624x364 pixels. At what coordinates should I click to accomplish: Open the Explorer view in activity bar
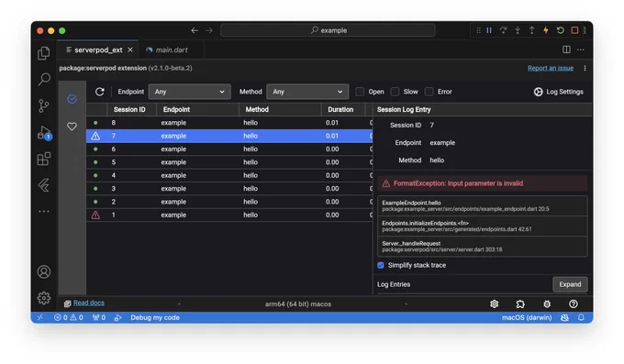point(44,53)
